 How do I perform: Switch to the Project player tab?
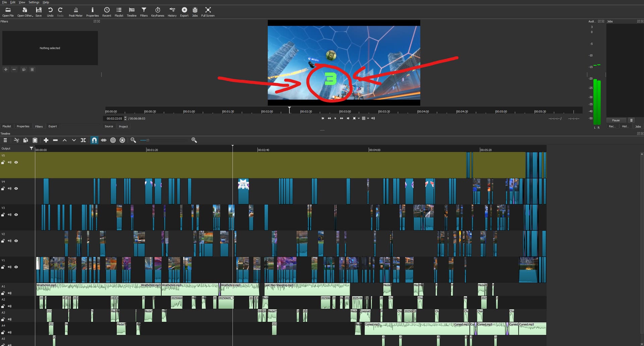[x=123, y=126]
